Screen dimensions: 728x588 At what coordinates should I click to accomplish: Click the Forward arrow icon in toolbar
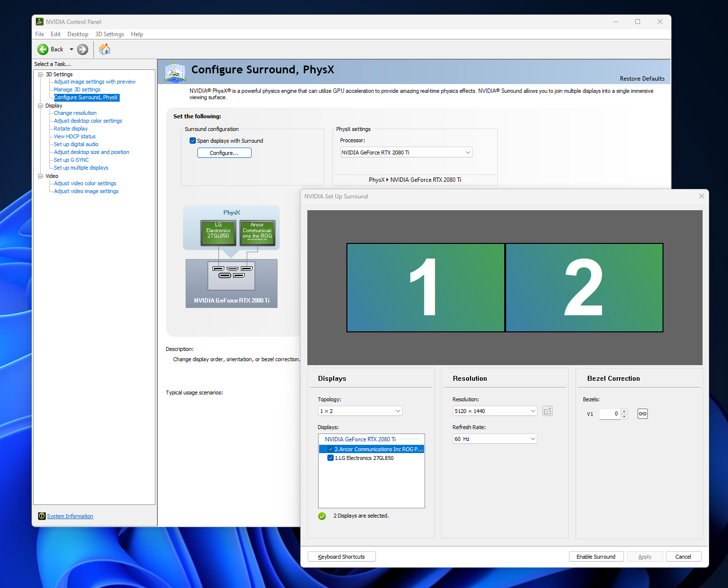point(83,49)
